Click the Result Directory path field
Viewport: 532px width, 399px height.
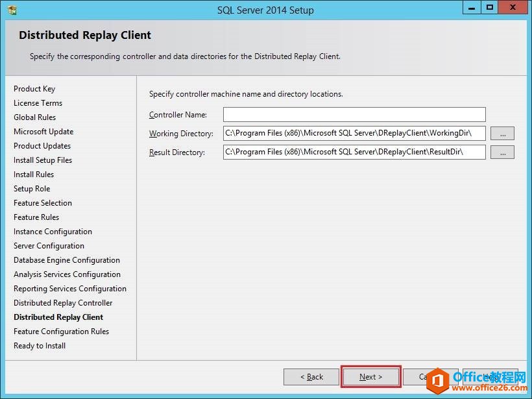354,152
